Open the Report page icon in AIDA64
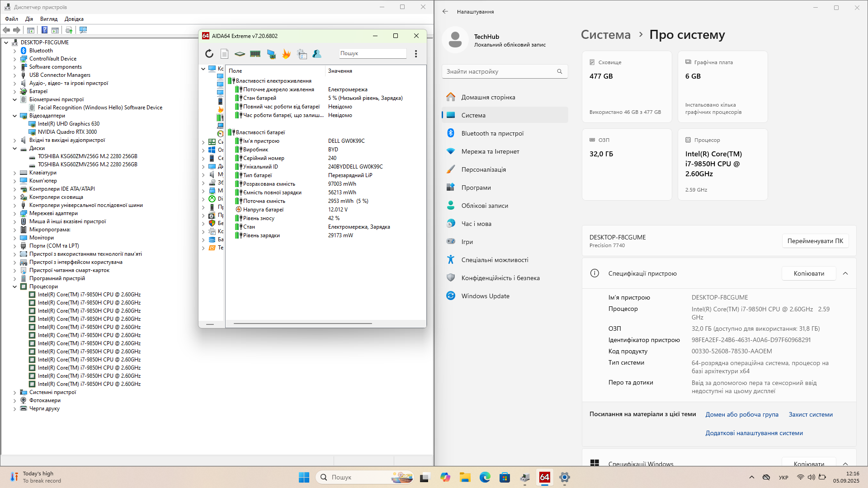Viewport: 868px width, 488px height. tap(224, 54)
